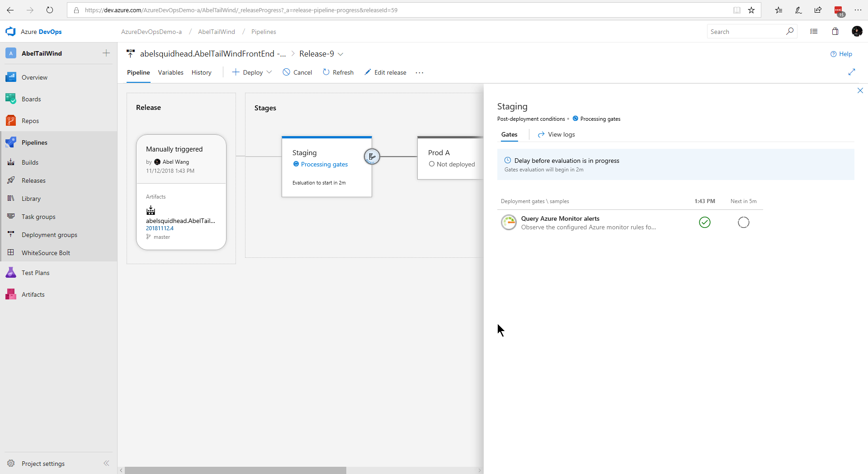868x474 pixels.
Task: Add new item to AbelTailWind project
Action: pos(106,53)
